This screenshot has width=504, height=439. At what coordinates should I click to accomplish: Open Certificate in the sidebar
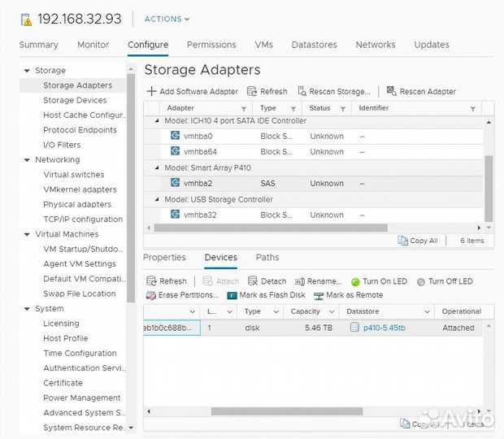pyautogui.click(x=63, y=383)
